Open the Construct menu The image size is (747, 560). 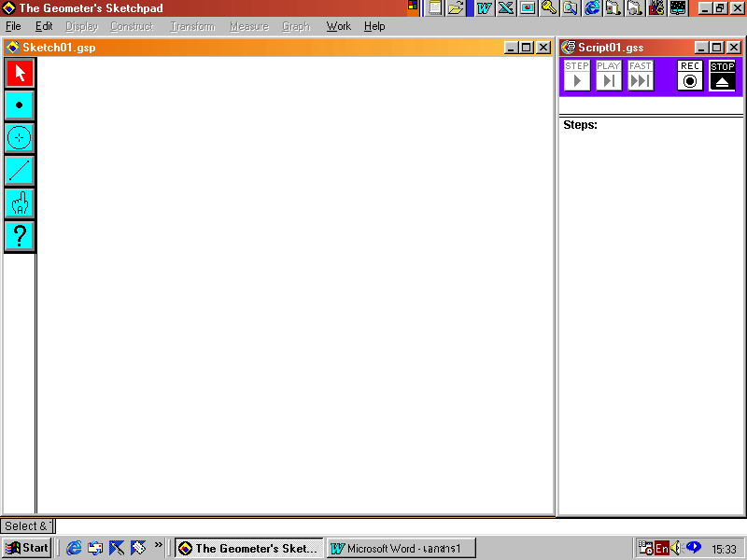pos(132,26)
